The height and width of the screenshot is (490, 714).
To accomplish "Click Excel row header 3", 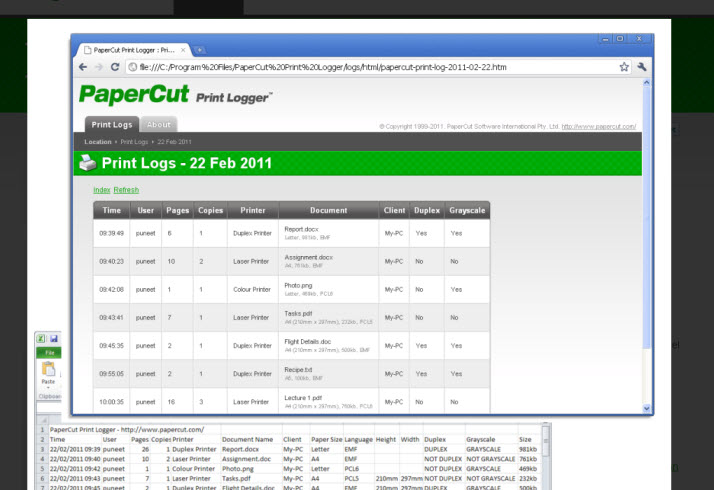I will tap(42, 449).
